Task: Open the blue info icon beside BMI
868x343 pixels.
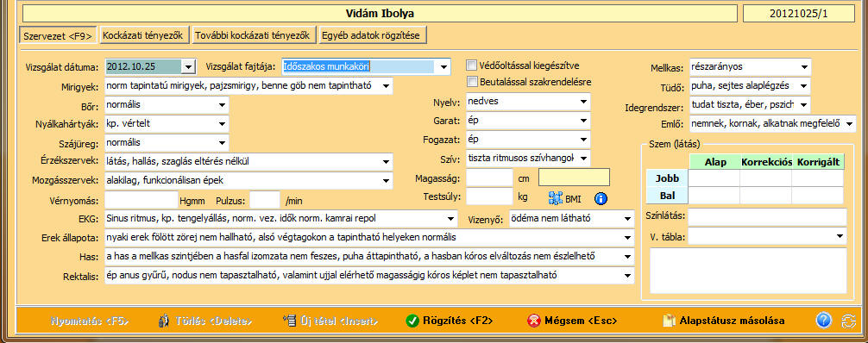Action: click(x=601, y=198)
